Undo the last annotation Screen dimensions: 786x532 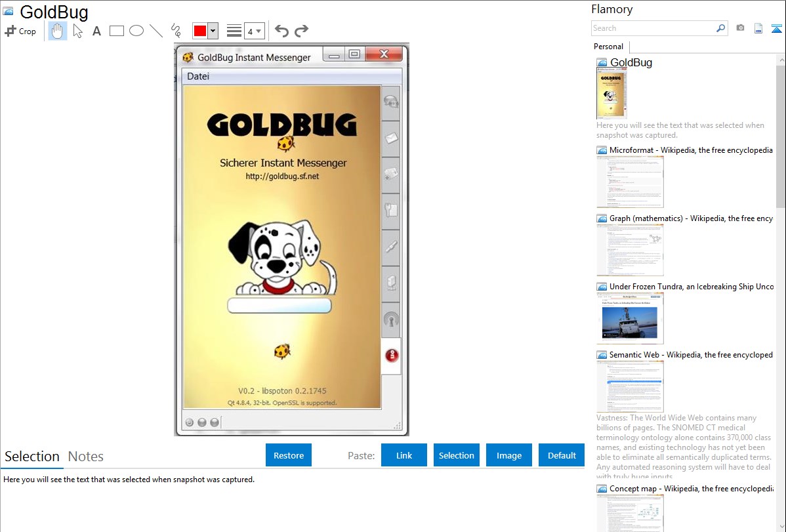[x=281, y=31]
